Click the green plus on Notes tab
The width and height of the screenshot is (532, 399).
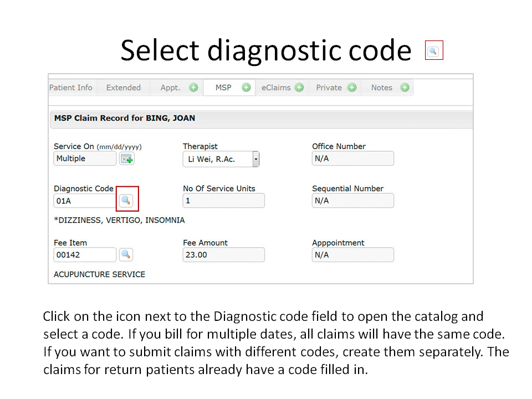click(x=405, y=88)
